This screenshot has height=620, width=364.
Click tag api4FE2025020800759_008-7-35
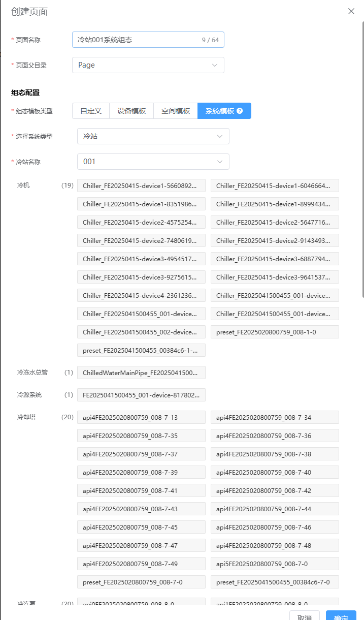coord(142,436)
